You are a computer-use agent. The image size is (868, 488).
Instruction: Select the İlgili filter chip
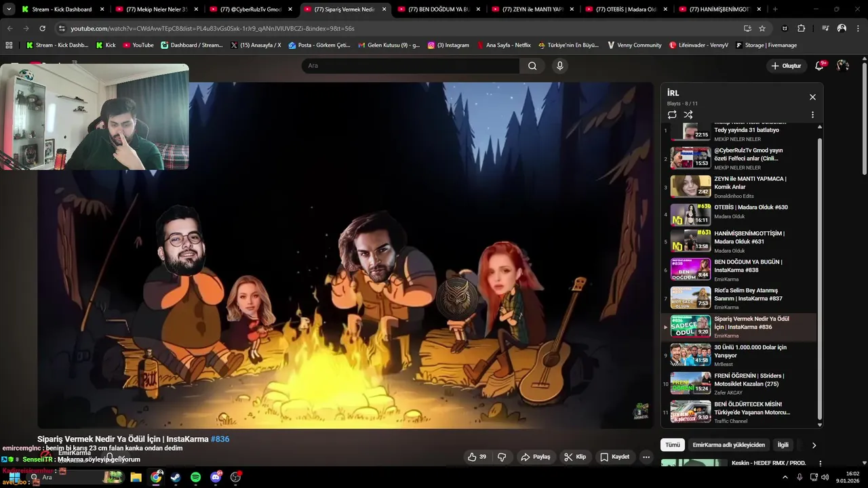coord(783,445)
